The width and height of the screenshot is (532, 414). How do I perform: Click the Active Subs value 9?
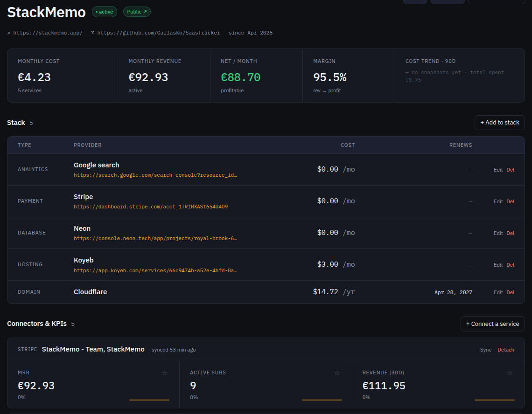point(193,386)
